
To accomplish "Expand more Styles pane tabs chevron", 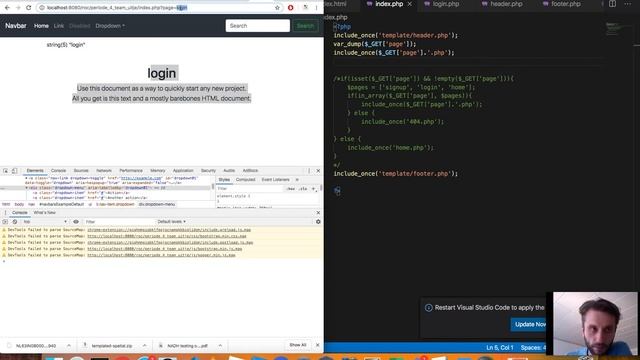I will point(297,180).
